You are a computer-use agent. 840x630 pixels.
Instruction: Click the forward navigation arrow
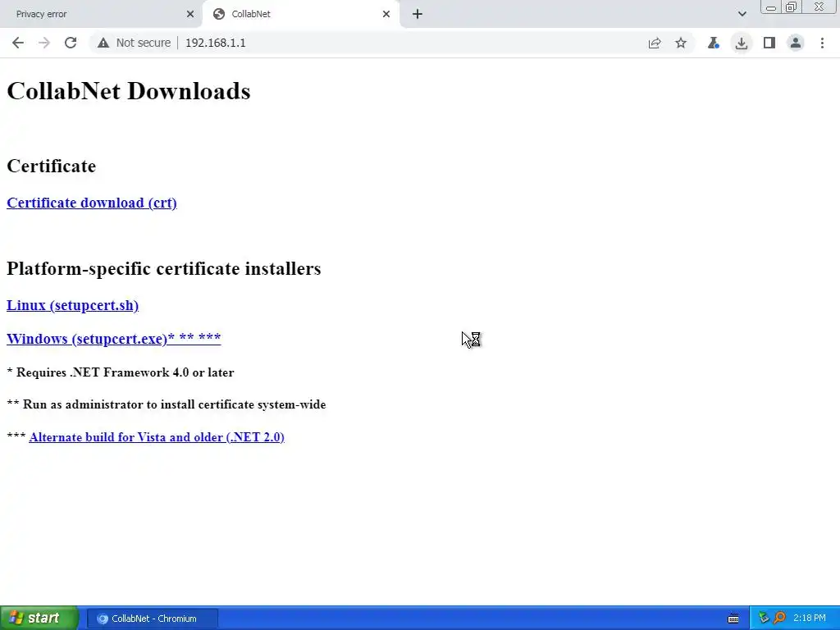pyautogui.click(x=44, y=43)
